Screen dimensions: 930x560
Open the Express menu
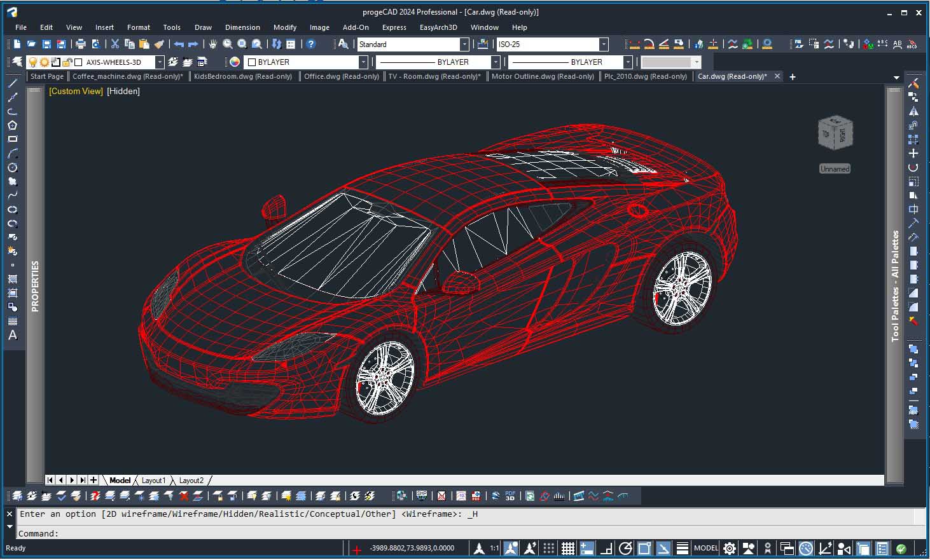coord(394,27)
